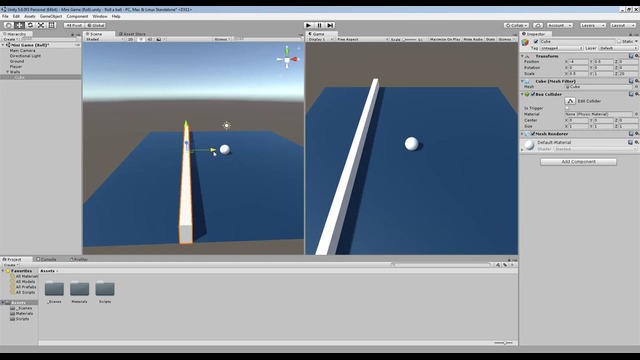Click Create button in Hierarchy
The image size is (640, 360).
coord(10,39)
